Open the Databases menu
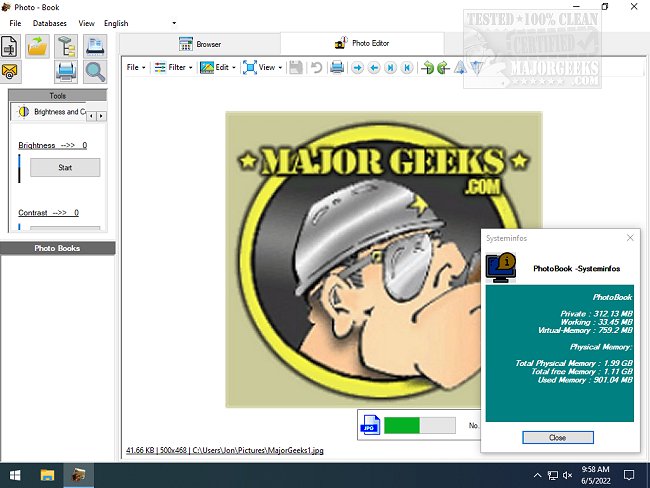The height and width of the screenshot is (488, 650). (50, 23)
